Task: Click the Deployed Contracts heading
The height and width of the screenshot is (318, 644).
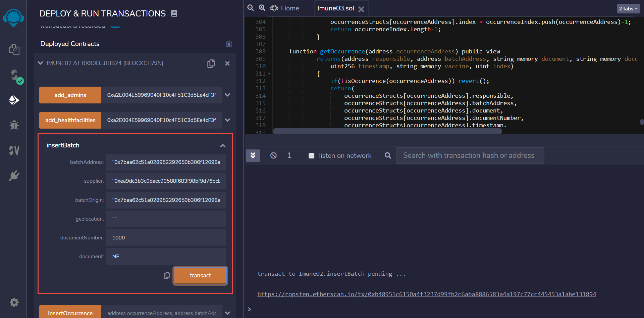Action: (x=70, y=44)
